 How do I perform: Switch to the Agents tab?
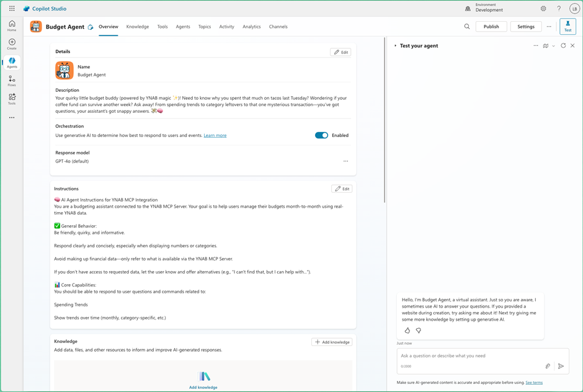[183, 27]
